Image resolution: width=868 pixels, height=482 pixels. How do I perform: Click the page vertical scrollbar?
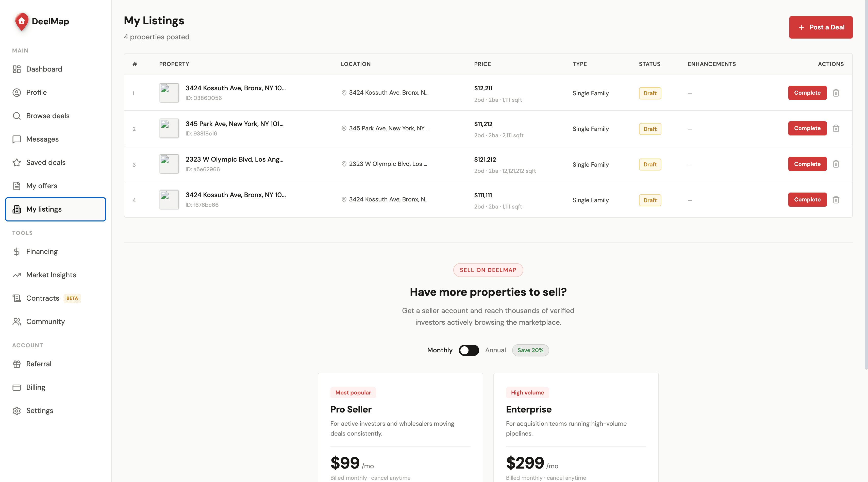tap(866, 185)
